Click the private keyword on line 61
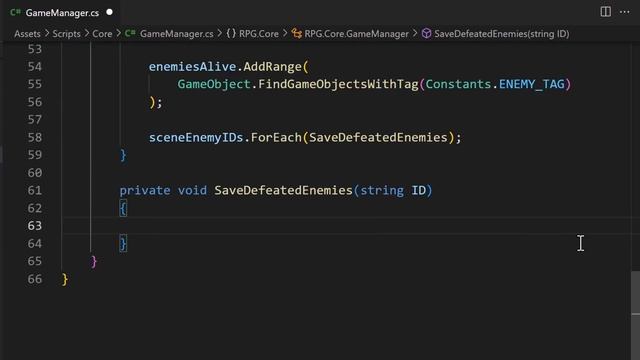This screenshot has height=360, width=640. pyautogui.click(x=145, y=191)
